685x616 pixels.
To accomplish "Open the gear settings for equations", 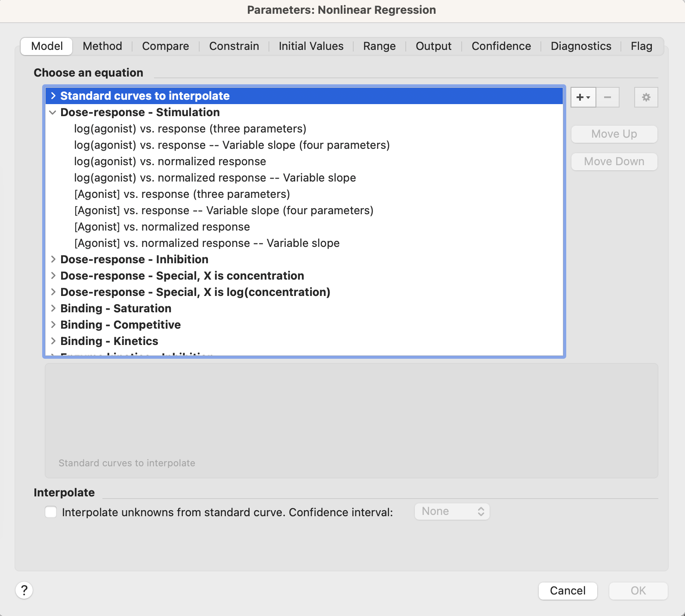I will click(x=646, y=97).
